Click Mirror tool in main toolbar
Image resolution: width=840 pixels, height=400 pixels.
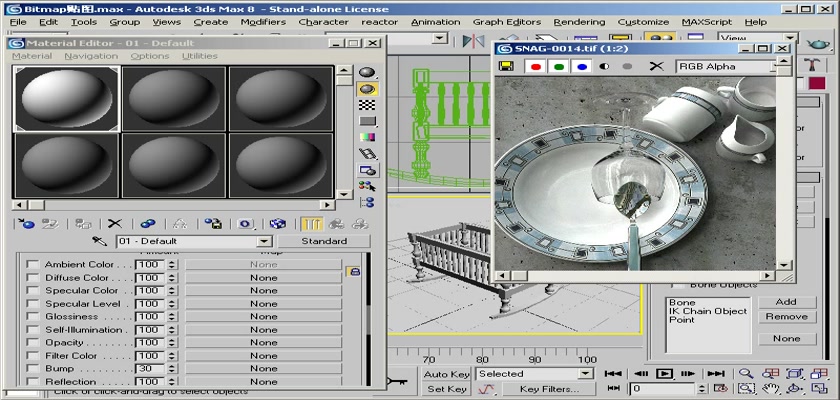pos(474,41)
